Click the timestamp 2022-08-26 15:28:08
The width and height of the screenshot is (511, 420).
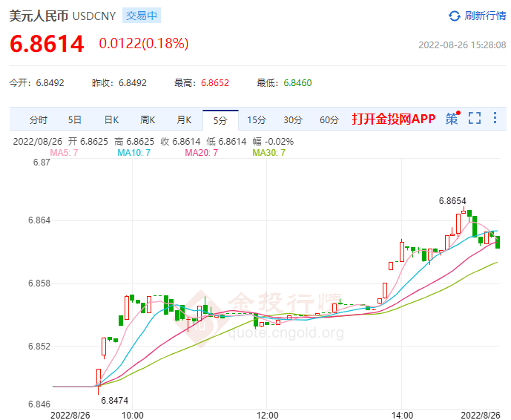click(x=462, y=45)
